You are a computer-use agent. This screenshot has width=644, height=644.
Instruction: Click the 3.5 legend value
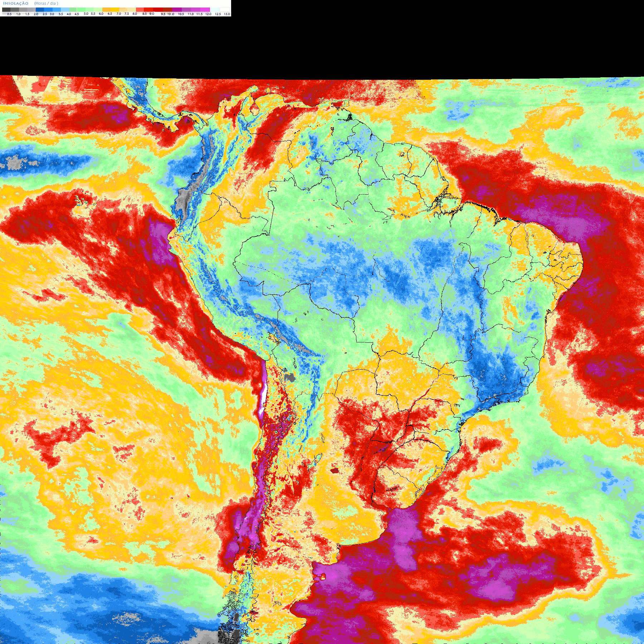point(61,14)
